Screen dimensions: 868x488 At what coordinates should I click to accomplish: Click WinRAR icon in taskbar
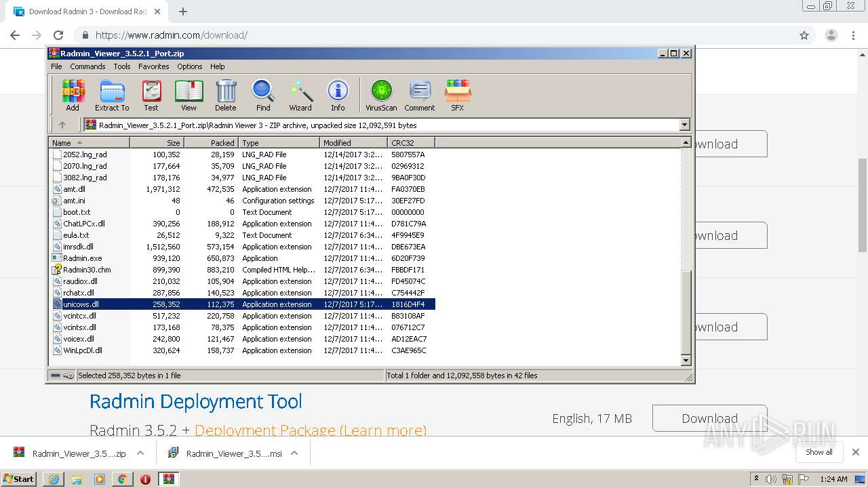168,479
